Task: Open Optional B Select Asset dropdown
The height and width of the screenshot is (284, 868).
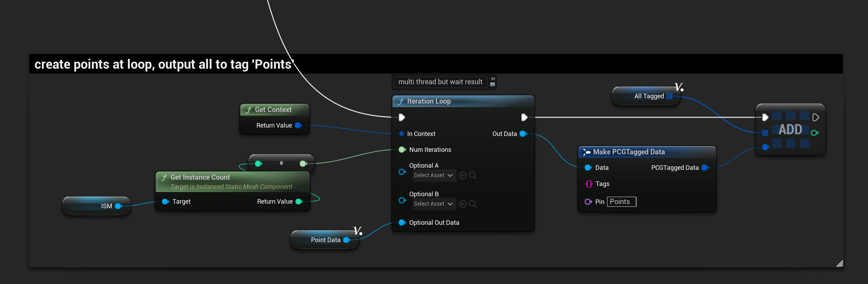Action: click(434, 204)
